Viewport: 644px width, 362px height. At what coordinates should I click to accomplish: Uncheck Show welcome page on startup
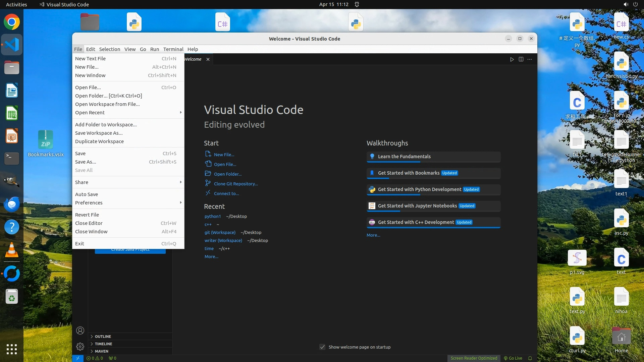[x=322, y=347]
